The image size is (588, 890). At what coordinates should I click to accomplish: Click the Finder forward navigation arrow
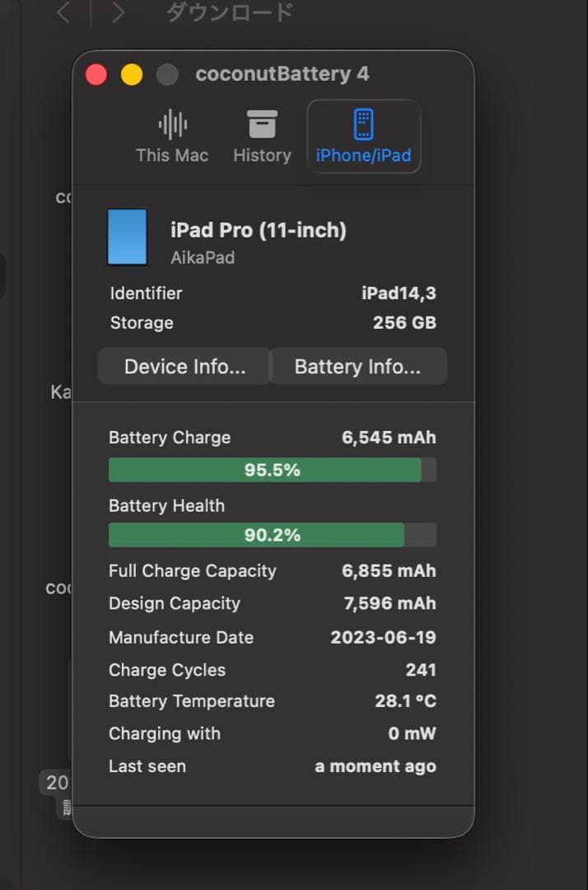pyautogui.click(x=117, y=12)
